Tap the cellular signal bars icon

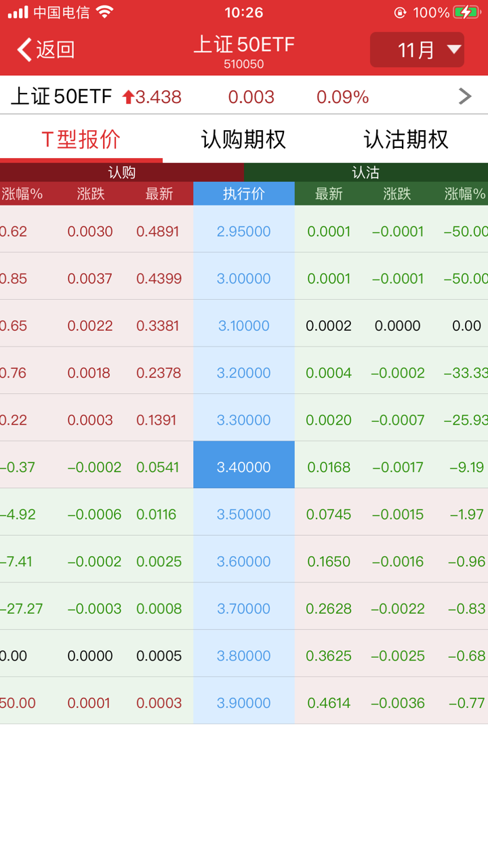18,12
